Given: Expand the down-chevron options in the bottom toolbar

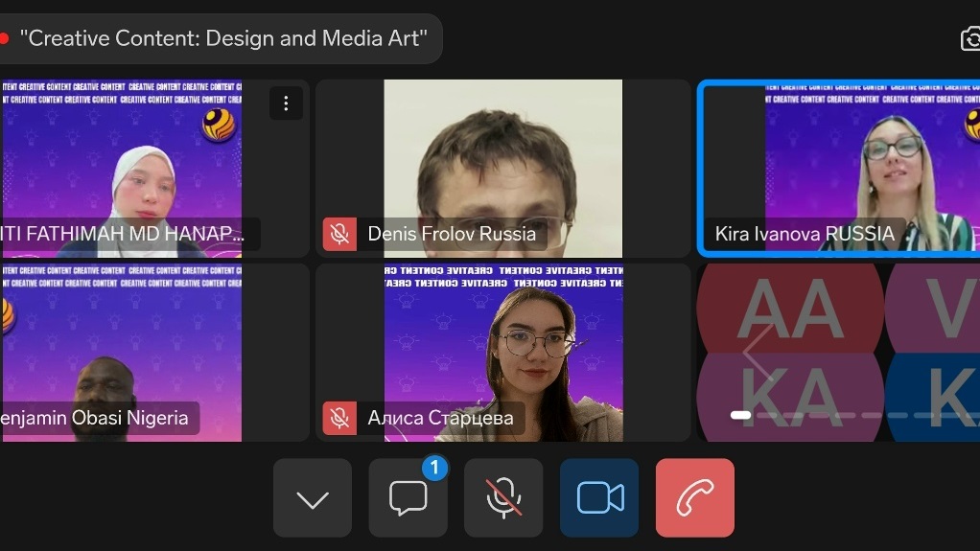Looking at the screenshot, I should (x=312, y=498).
